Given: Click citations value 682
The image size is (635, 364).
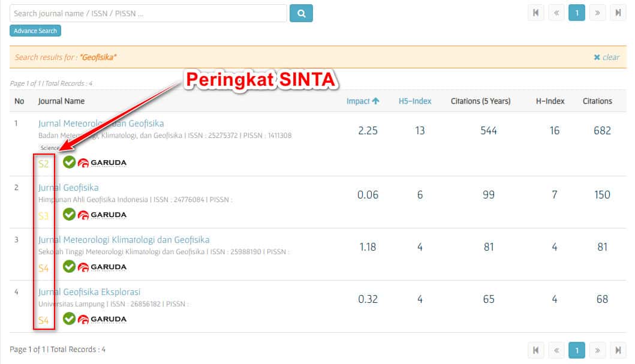Looking at the screenshot, I should click(602, 131).
